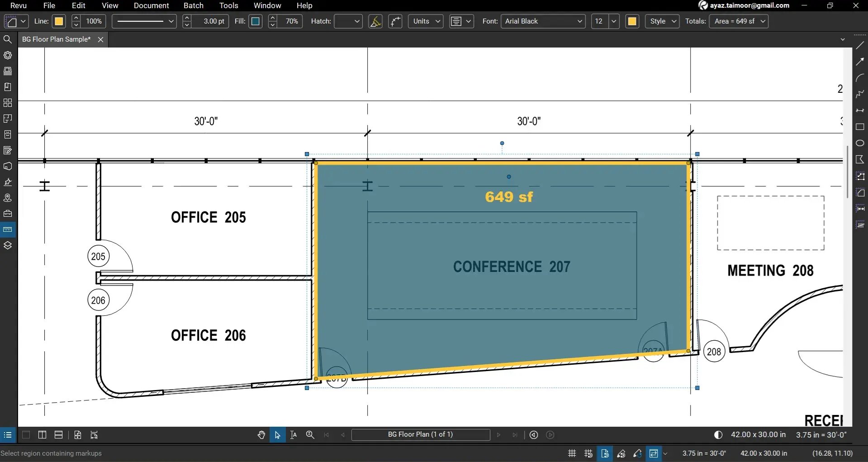Toggle Show Grid in status bar
This screenshot has width=868, height=462.
[x=572, y=453]
